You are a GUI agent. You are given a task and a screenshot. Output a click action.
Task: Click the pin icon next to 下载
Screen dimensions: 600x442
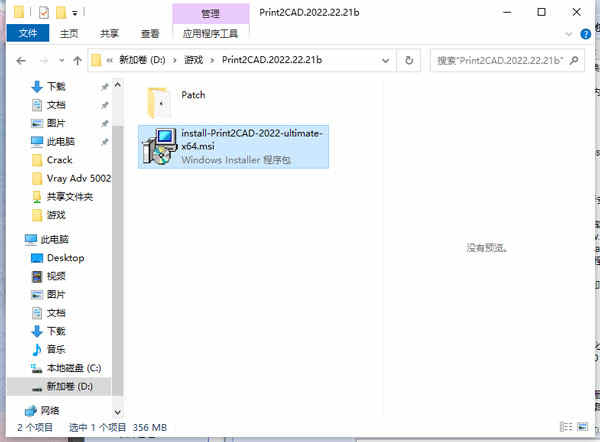point(104,87)
